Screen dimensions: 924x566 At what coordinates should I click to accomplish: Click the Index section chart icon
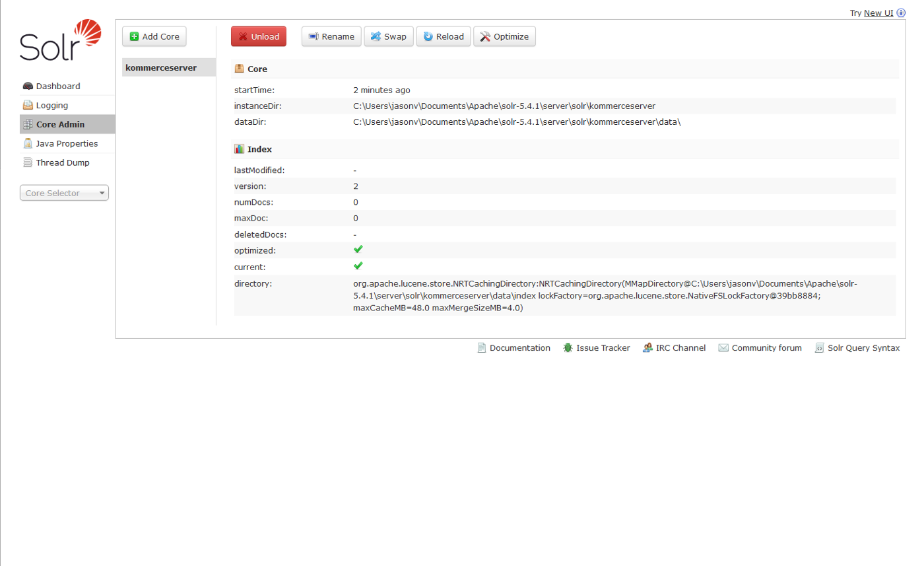(x=240, y=149)
